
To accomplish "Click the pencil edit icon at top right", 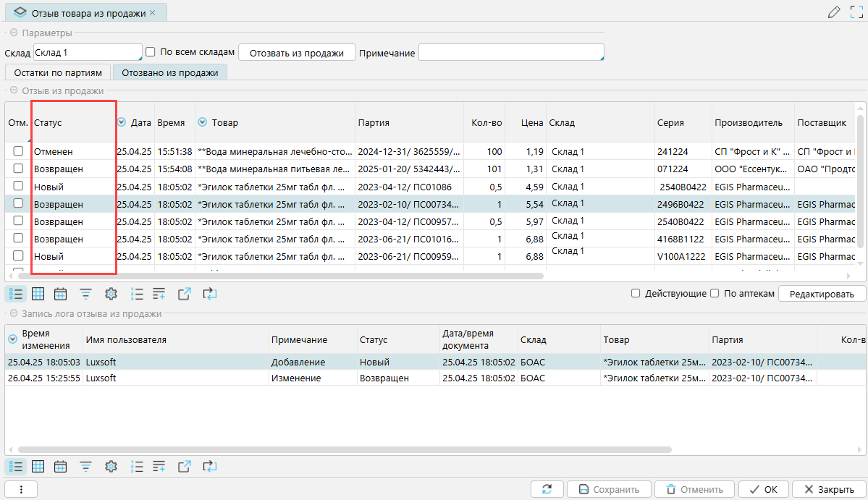I will [834, 12].
